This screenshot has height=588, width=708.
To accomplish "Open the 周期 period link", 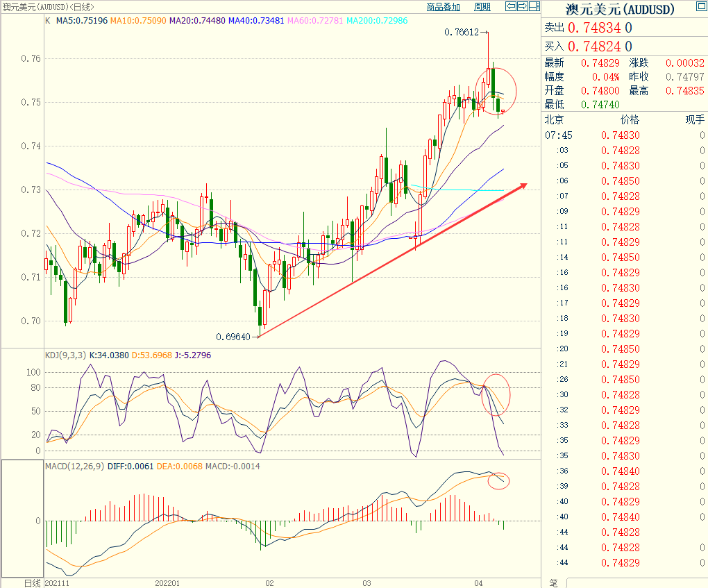I will point(482,7).
